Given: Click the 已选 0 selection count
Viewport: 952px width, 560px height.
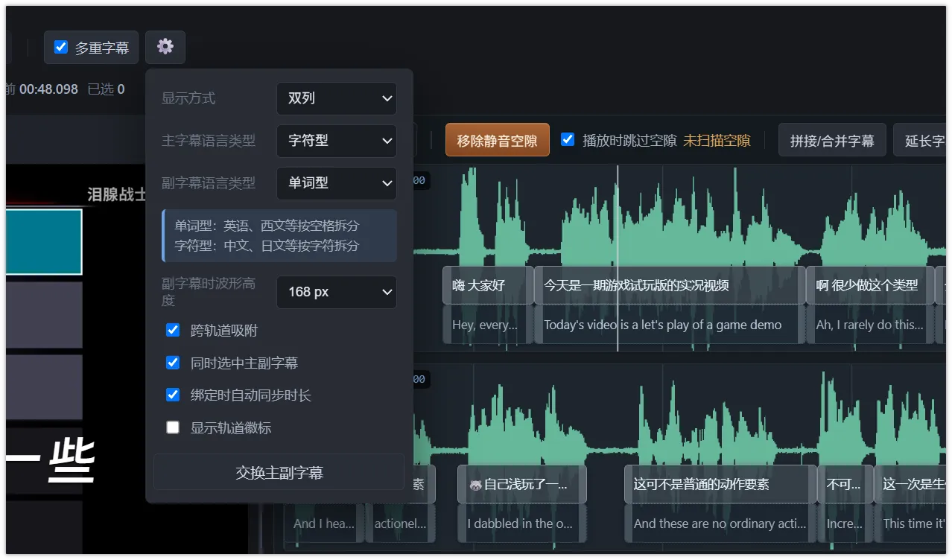Looking at the screenshot, I should tap(106, 89).
